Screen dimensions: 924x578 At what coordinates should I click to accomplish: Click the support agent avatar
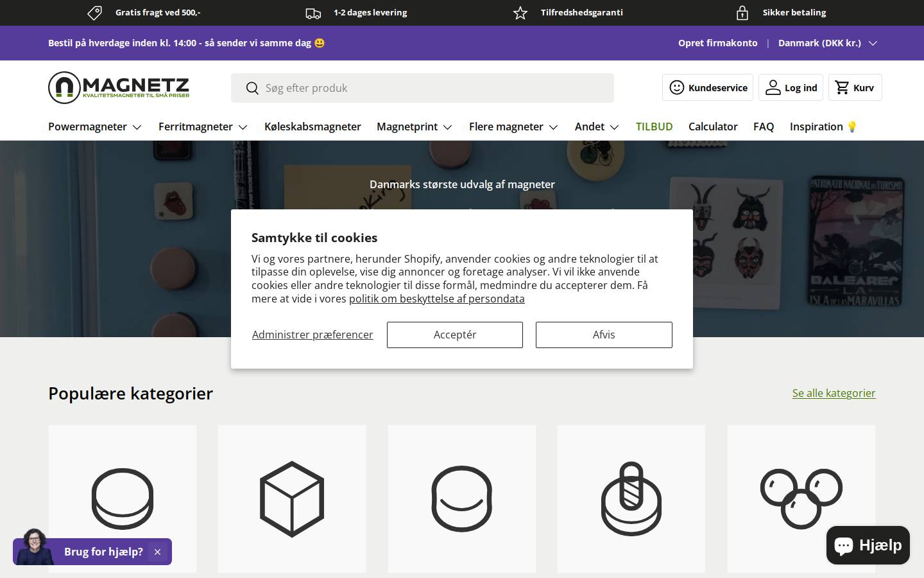[35, 547]
